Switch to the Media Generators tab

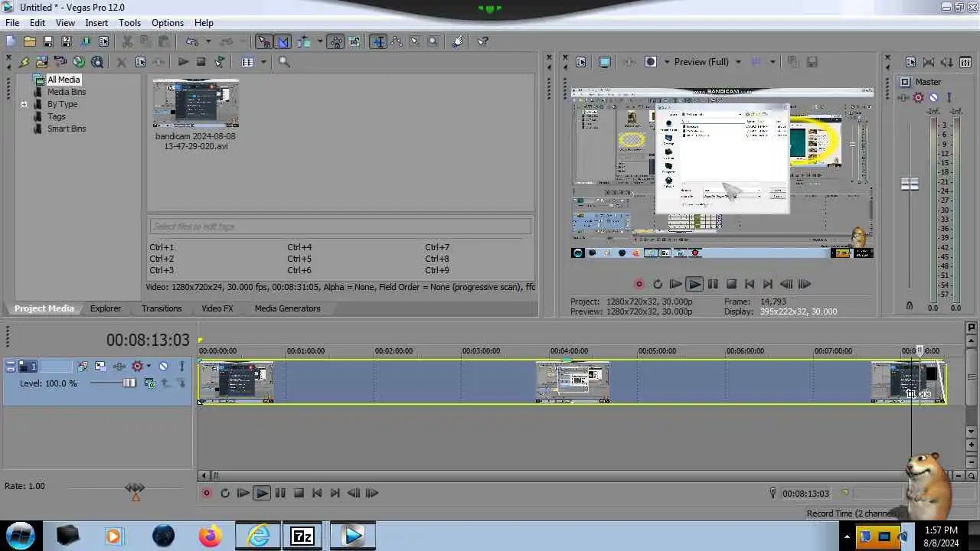[x=287, y=308]
